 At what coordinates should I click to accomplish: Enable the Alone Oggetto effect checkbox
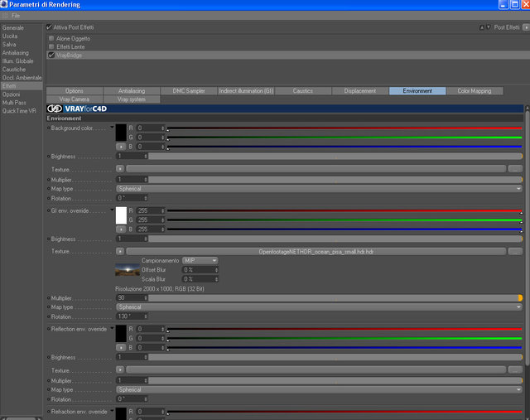click(51, 38)
